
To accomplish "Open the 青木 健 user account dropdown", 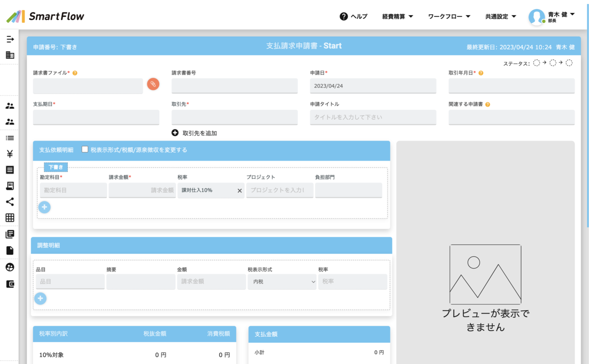I will coord(552,16).
